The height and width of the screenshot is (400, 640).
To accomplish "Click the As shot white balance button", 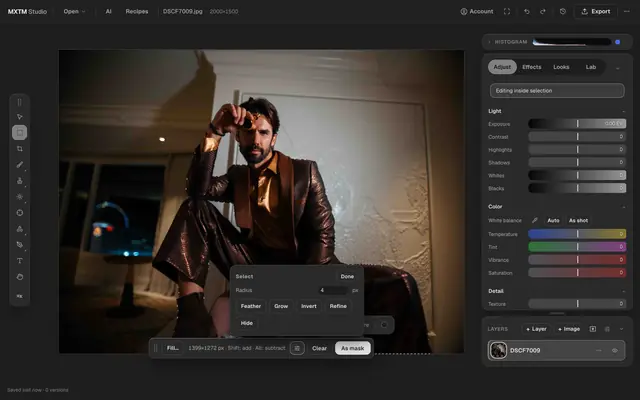I will click(578, 220).
